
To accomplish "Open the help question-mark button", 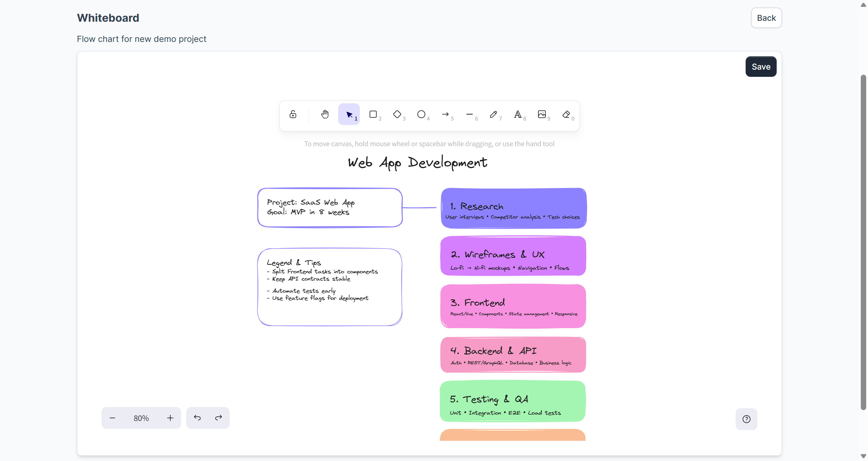I will [746, 419].
